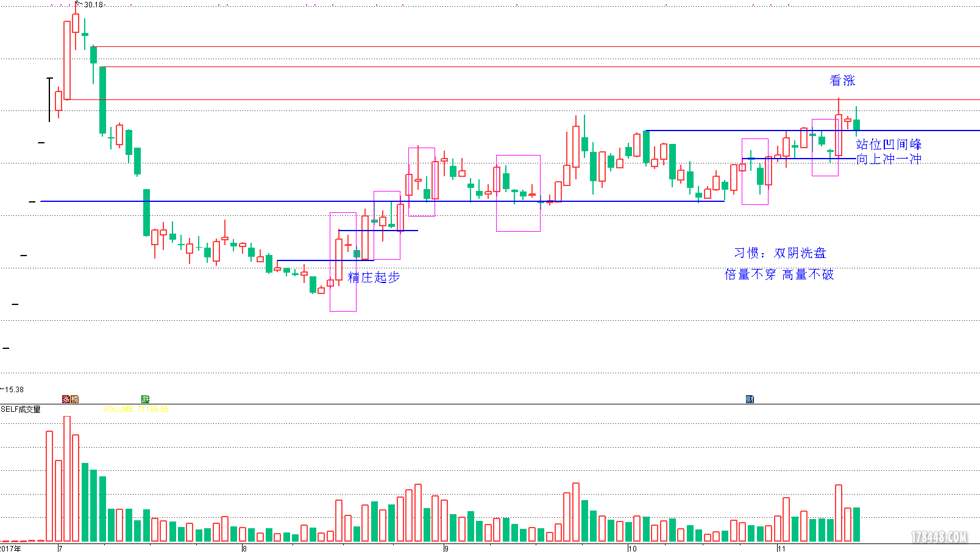This screenshot has width=980, height=552.
Task: Select the 倍量不穿 高量不破 annotation
Action: (x=779, y=274)
